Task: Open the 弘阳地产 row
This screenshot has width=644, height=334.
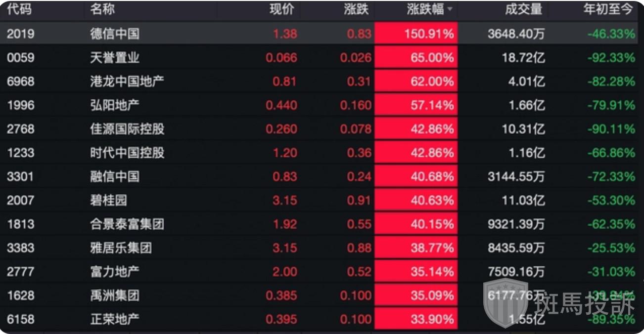Action: [115, 105]
